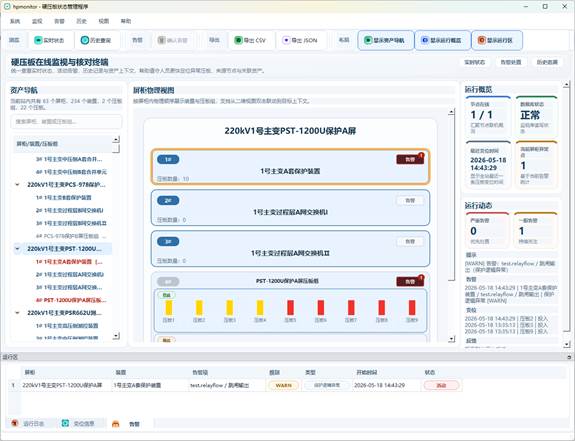Open the 变位信息 bottom tab icon

tap(65, 423)
